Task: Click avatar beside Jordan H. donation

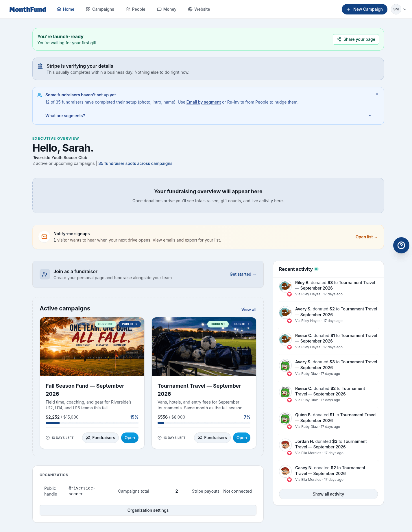Action: (285, 445)
